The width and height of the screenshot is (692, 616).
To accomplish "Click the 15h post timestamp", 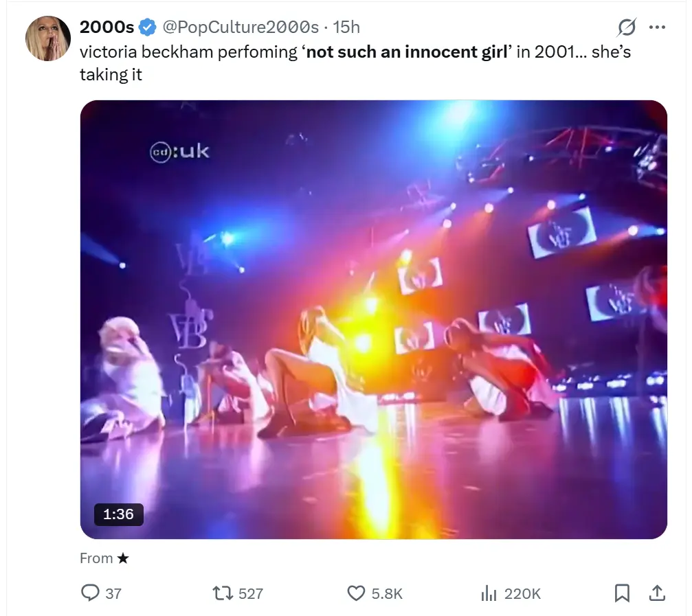I will point(346,27).
